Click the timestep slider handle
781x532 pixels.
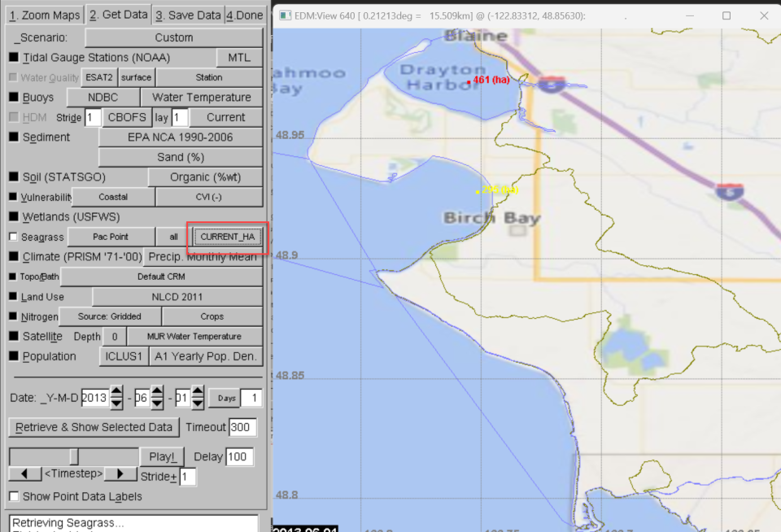click(73, 456)
